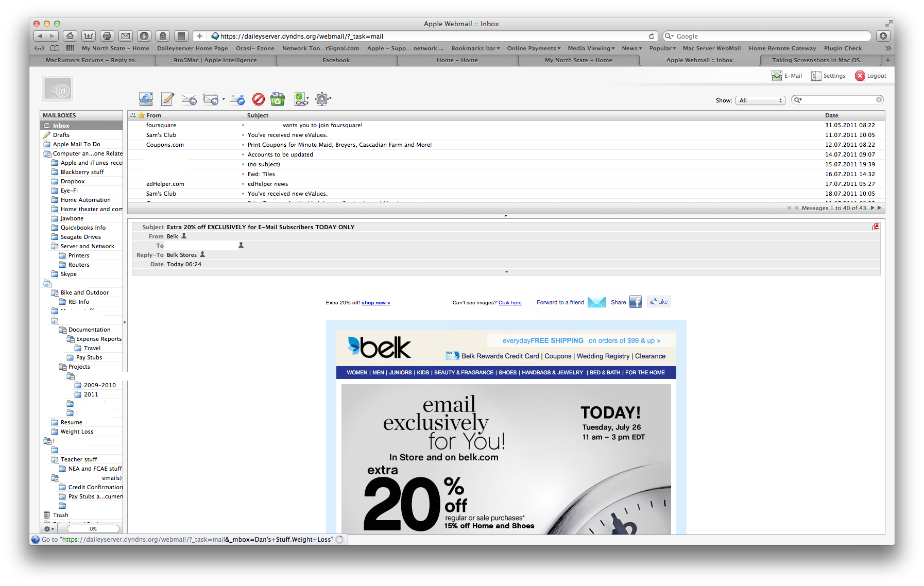The width and height of the screenshot is (924, 586).
Task: Open Reading List glasses icon in bookmarks bar
Action: point(39,48)
